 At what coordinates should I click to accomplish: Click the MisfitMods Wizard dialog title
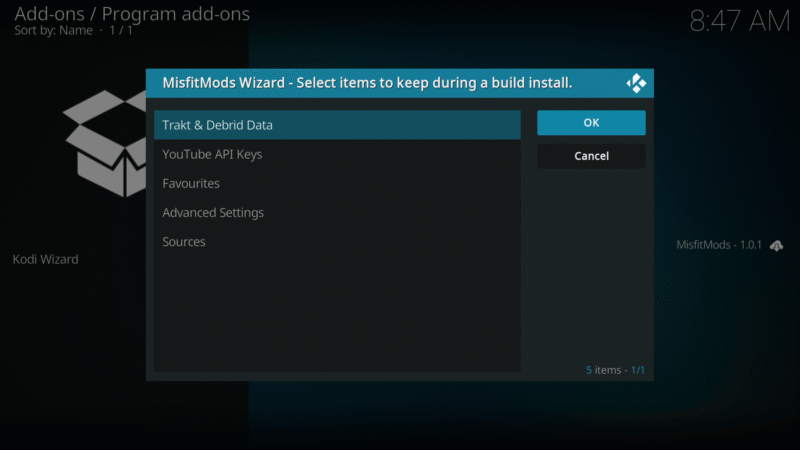[367, 83]
